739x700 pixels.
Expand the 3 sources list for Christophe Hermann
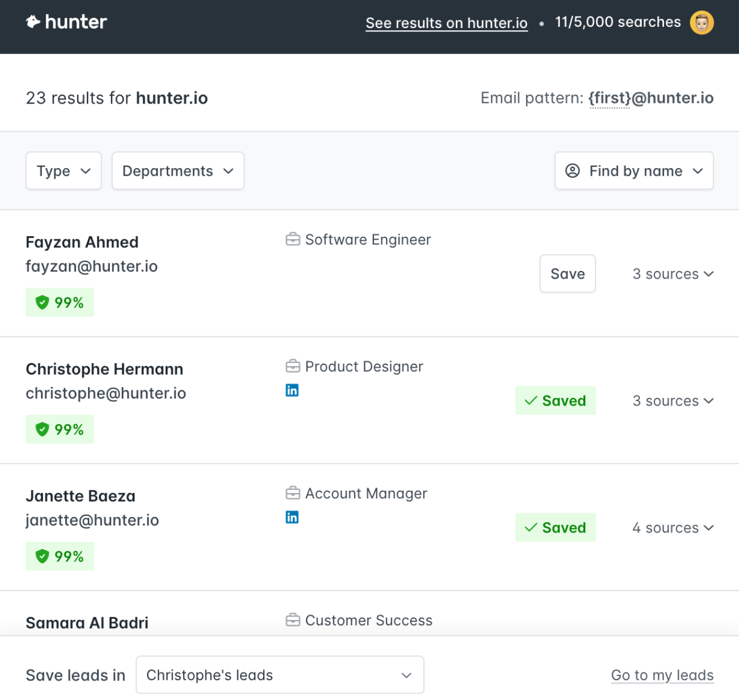point(673,401)
